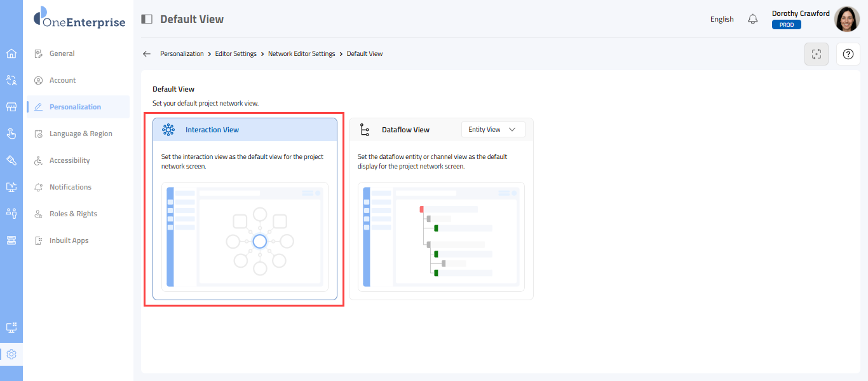Open Roles & Rights section

73,214
